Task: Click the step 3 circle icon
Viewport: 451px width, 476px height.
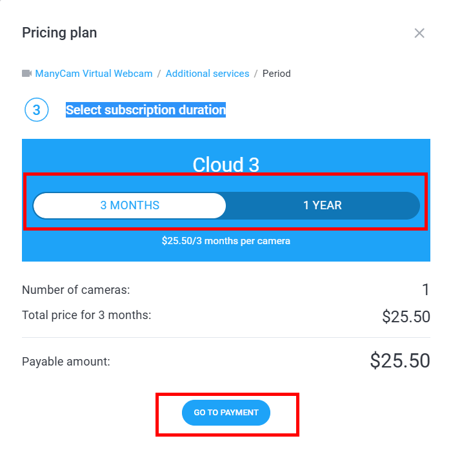Action: 36,110
